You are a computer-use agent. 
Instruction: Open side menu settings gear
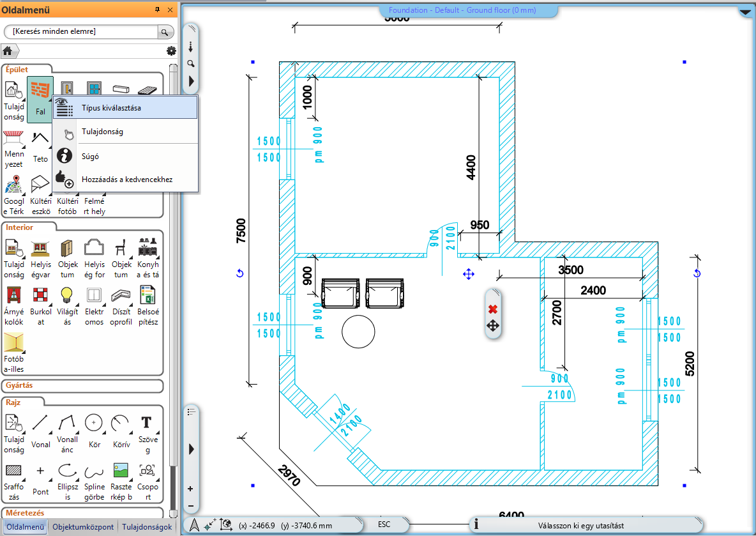point(170,51)
